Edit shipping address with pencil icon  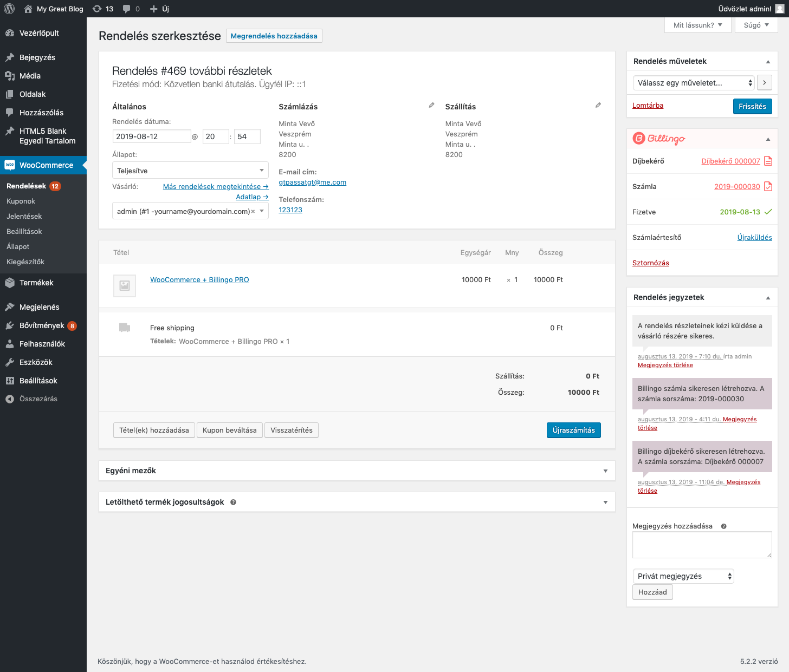598,105
